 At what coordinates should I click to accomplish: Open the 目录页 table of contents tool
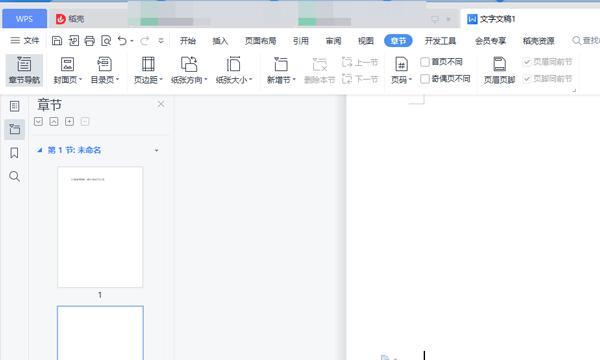(x=104, y=70)
